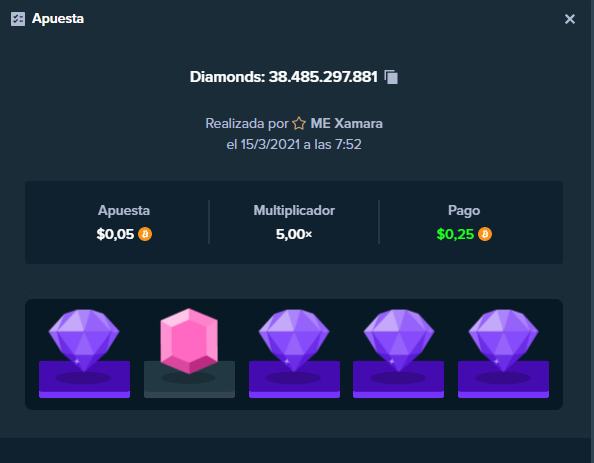Click the third gem, a purple diamond
The height and width of the screenshot is (463, 594).
294,340
